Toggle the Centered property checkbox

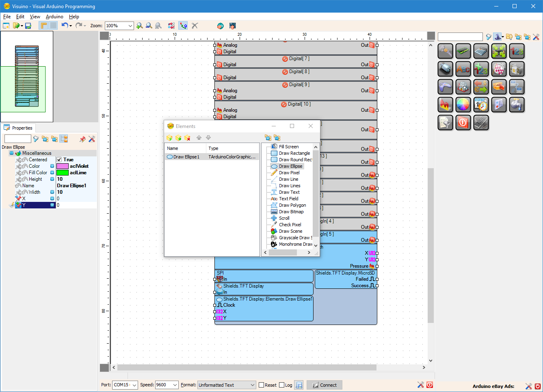[59, 160]
